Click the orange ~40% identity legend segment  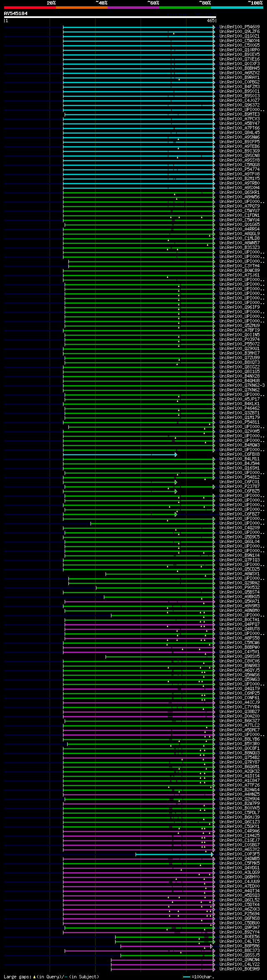pyautogui.click(x=82, y=7)
